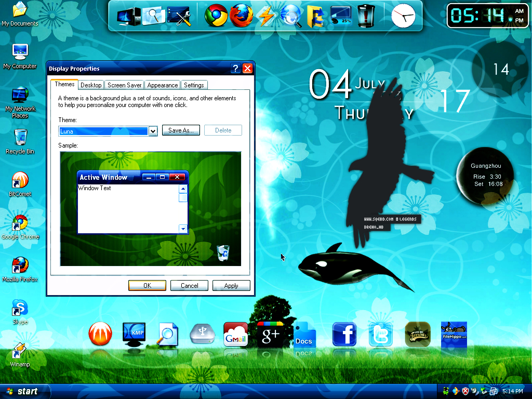Image resolution: width=532 pixels, height=399 pixels.
Task: Open the Facebook icon in bottom dock
Action: tap(344, 334)
